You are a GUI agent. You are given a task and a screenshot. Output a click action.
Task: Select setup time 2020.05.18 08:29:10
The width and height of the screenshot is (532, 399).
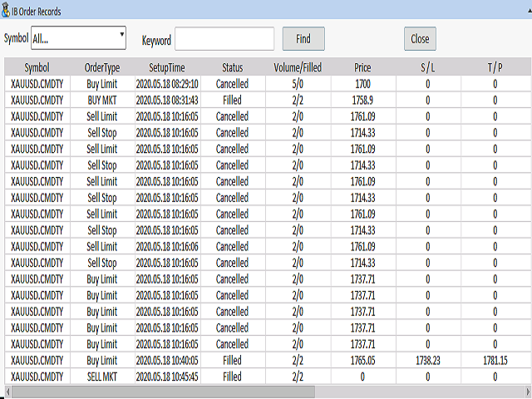click(167, 84)
